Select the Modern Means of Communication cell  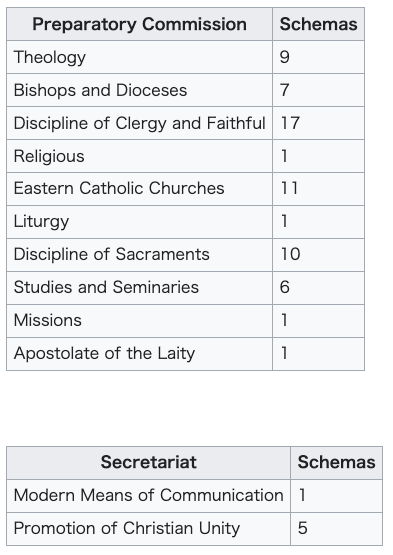148,496
